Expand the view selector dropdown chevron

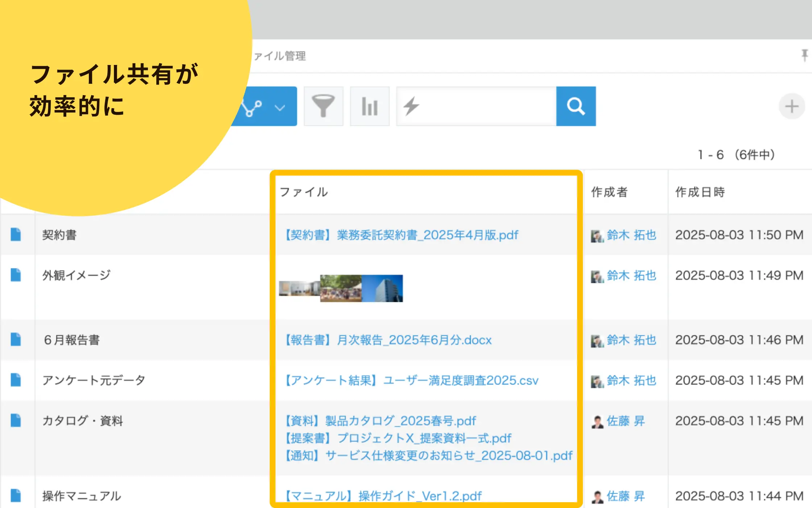click(x=279, y=107)
